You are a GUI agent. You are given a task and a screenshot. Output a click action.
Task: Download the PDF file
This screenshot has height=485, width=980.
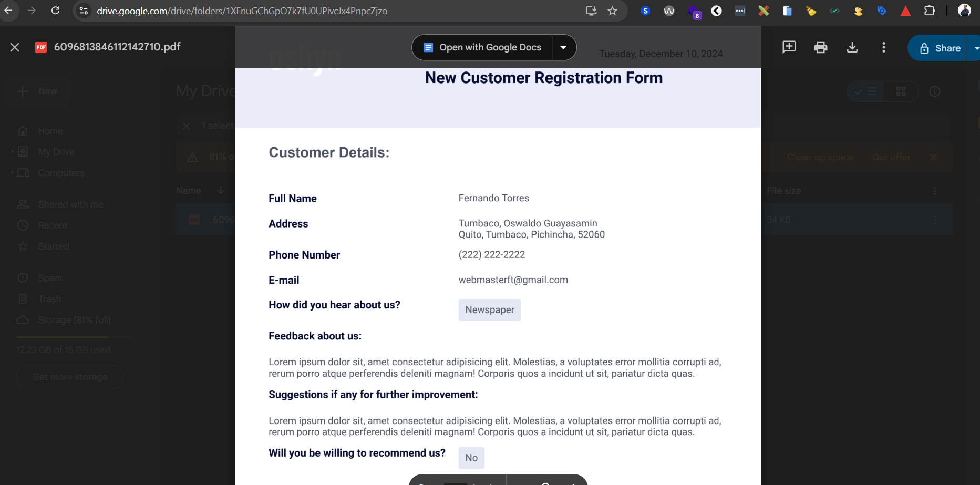tap(852, 47)
